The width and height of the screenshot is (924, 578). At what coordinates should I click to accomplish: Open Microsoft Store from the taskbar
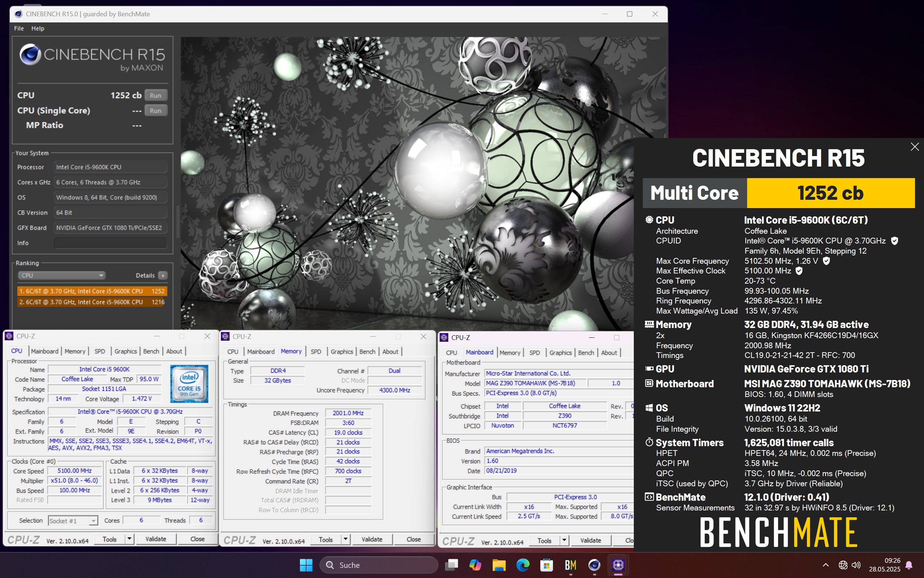(x=546, y=565)
